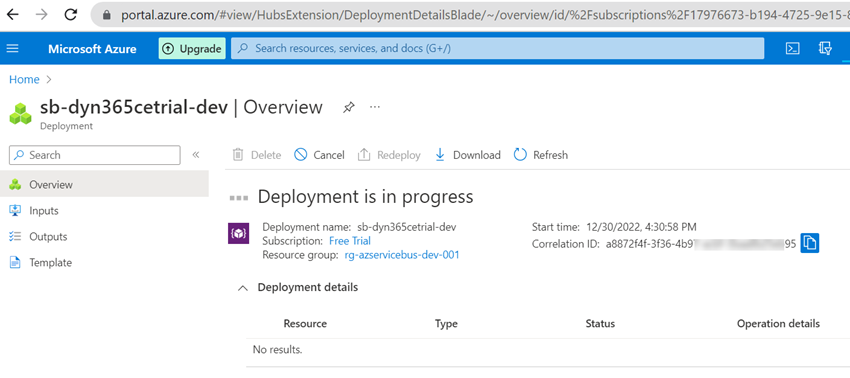Click the Upgrade button
The image size is (850, 378).
tap(192, 49)
